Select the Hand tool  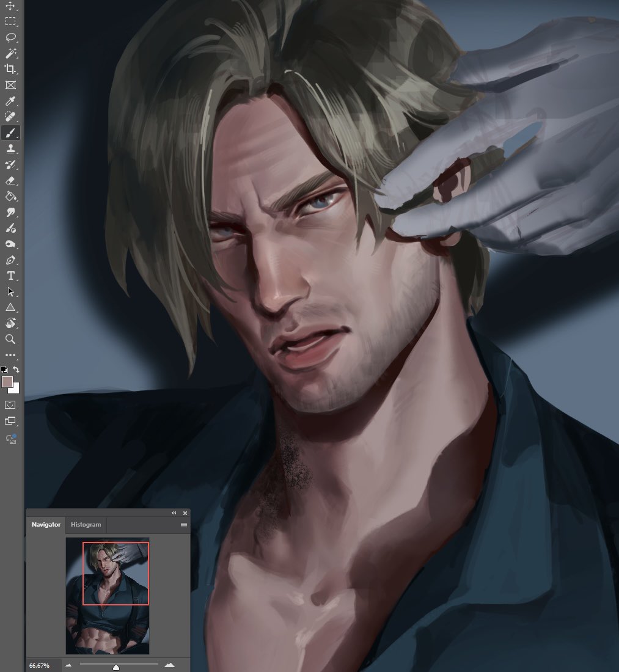click(10, 323)
